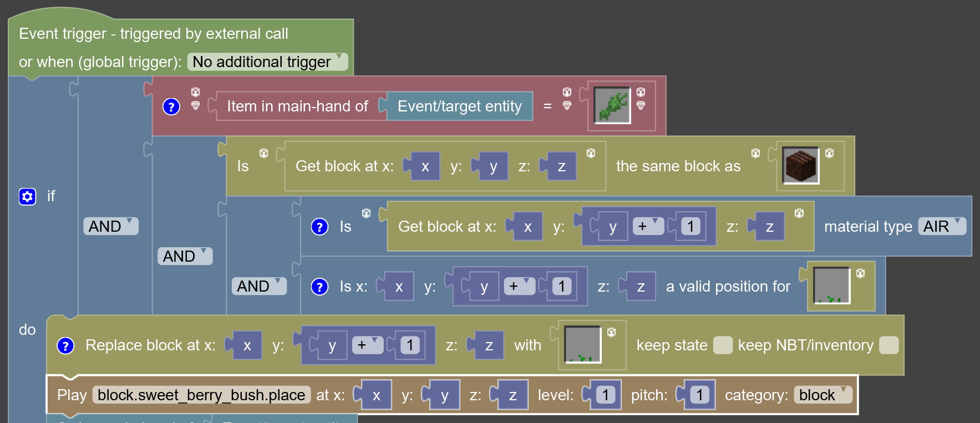This screenshot has height=423, width=980.
Task: Open the innermost AND operator dropdown
Action: (x=259, y=286)
